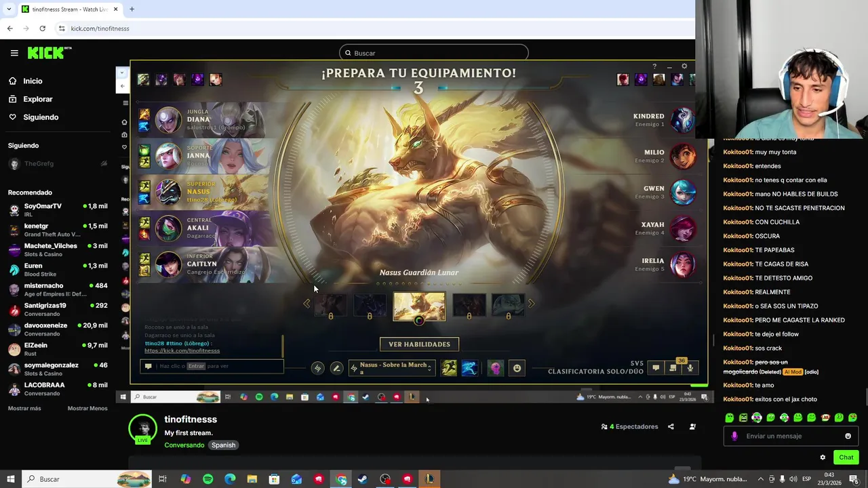Image resolution: width=868 pixels, height=488 pixels.
Task: Open the kick.com/tinofitnesss link in lobby chat
Action: point(182,350)
